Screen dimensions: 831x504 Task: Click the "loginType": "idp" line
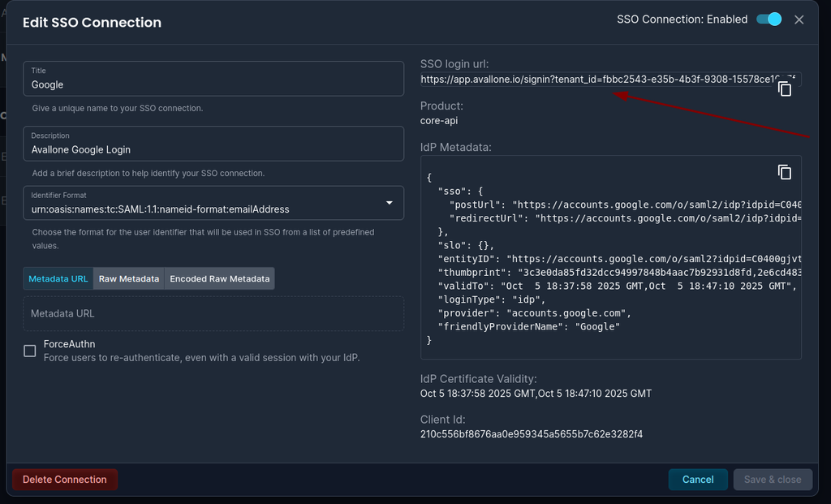[491, 299]
